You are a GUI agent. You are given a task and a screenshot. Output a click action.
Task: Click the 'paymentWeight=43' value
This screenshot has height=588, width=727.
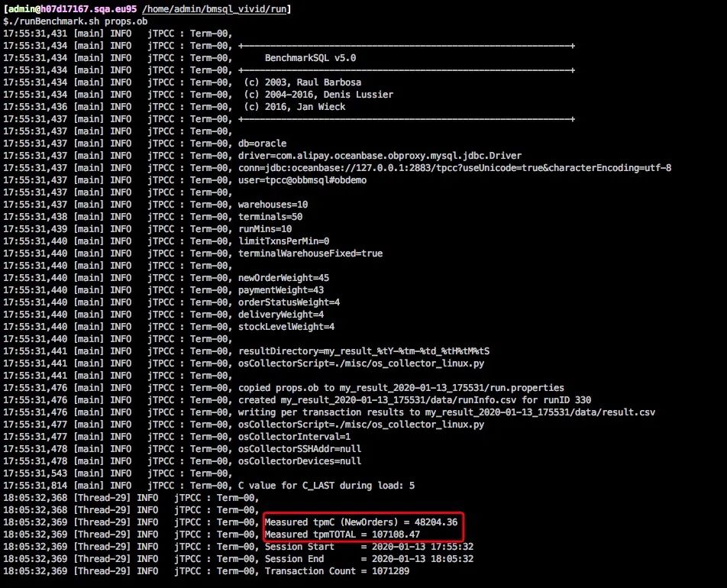281,290
